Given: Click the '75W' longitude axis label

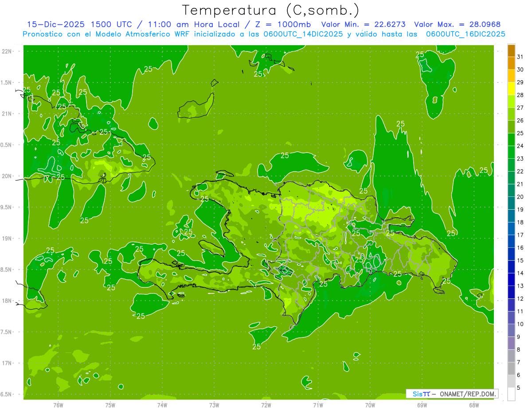Looking at the screenshot, I should coord(110,405).
